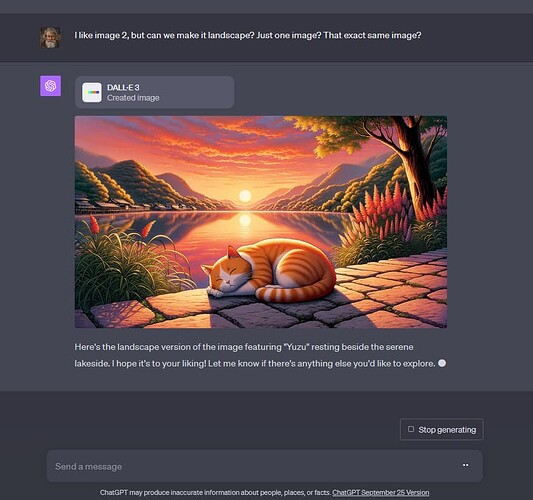Select the user message about landscape image
533x500 pixels.
coord(248,35)
